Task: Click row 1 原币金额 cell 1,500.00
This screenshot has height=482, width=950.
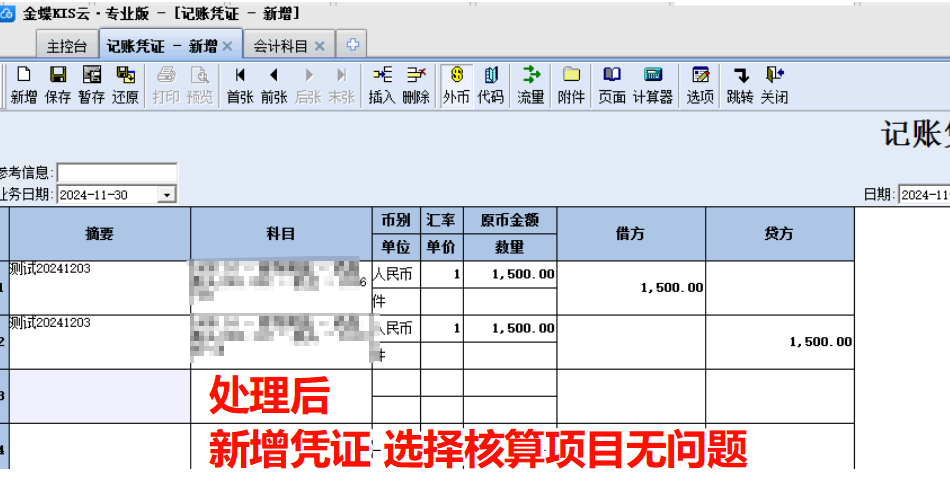Action: pos(510,274)
